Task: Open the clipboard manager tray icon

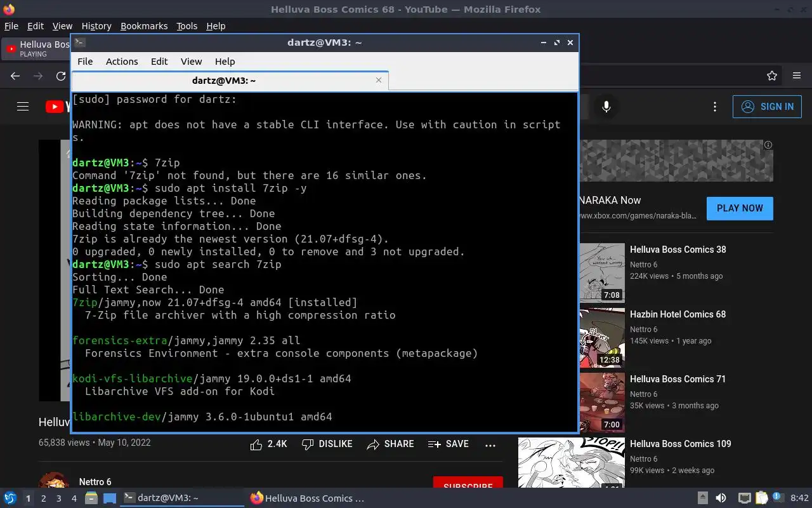Action: pyautogui.click(x=761, y=498)
